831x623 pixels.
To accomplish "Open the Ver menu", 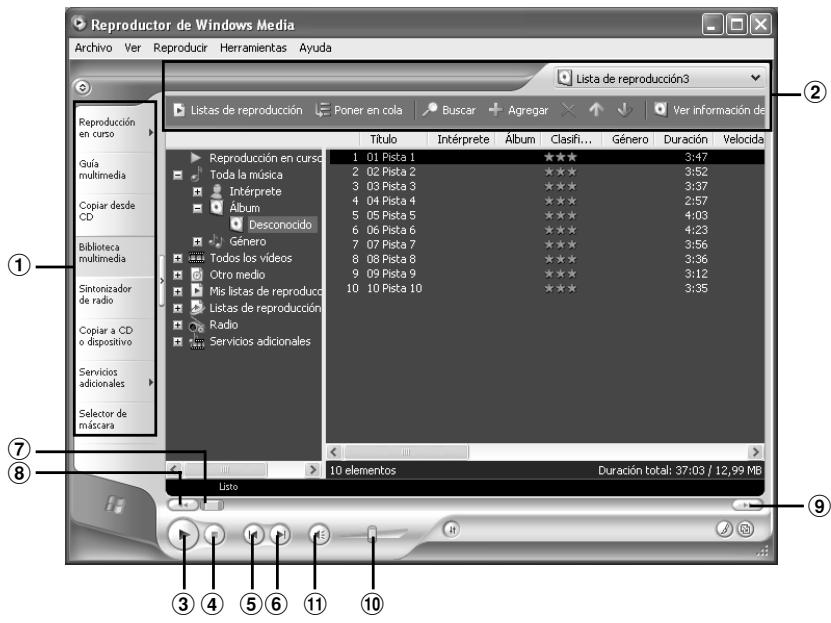I will coord(132,48).
